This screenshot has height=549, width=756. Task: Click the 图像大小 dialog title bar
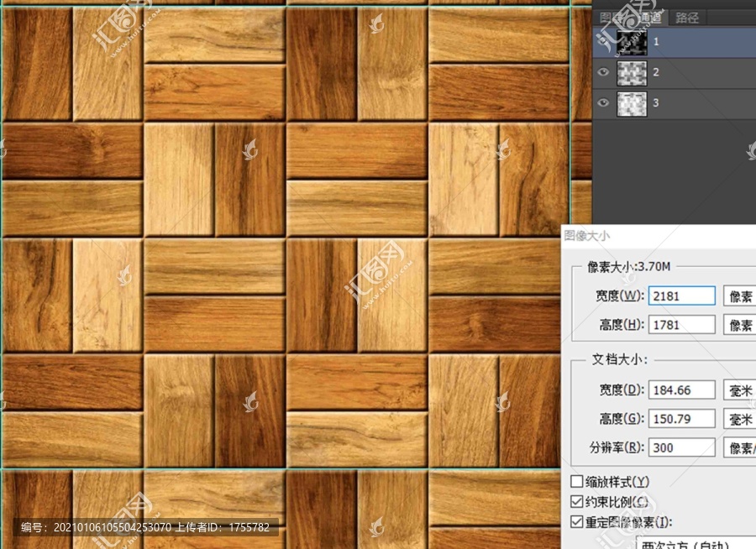pyautogui.click(x=659, y=236)
